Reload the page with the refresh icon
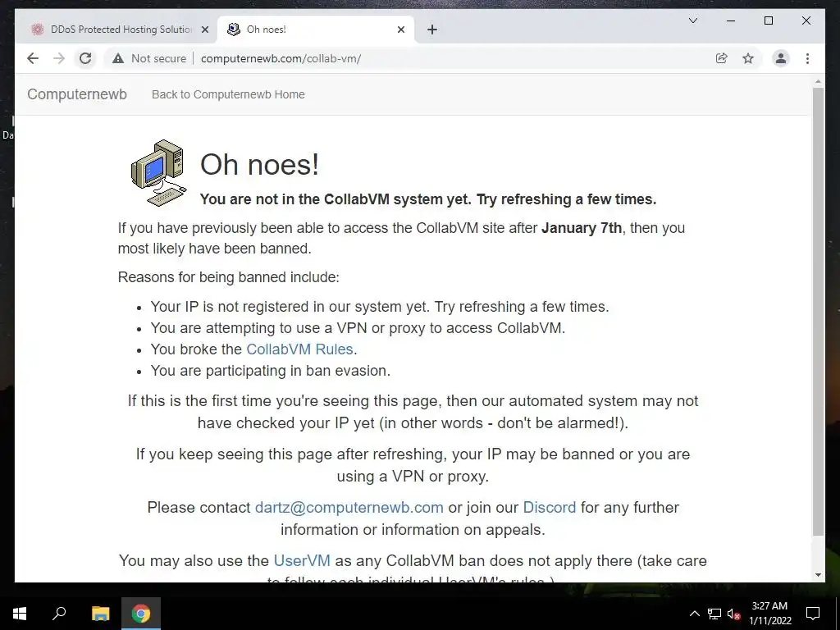 [x=85, y=58]
